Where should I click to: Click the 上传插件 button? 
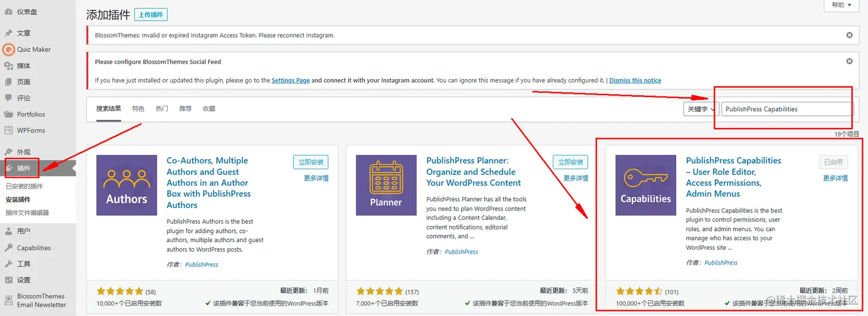[151, 15]
